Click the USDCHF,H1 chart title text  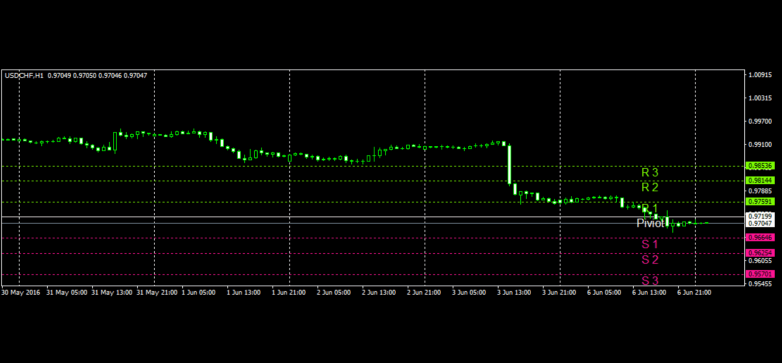click(24, 75)
